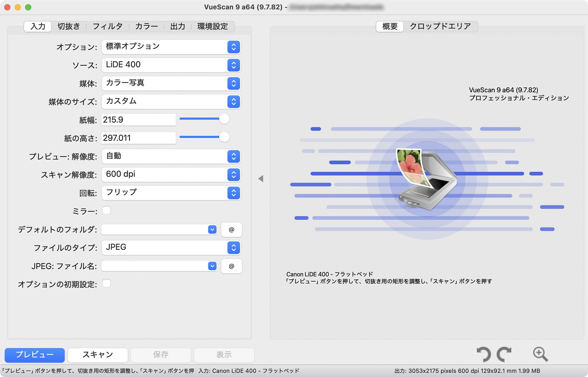Expand the デフォルトのフォルダ combo box arrow
The height and width of the screenshot is (377, 588).
click(x=212, y=230)
